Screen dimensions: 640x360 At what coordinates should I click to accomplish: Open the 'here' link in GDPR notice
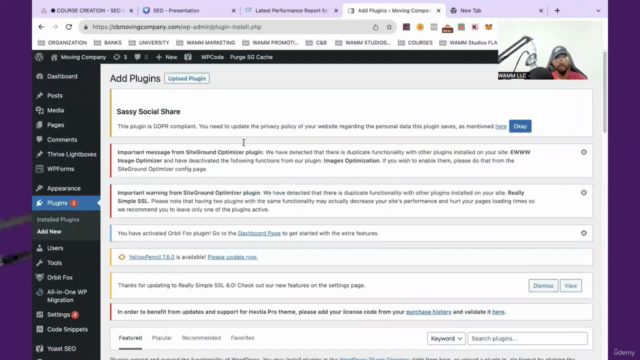click(501, 127)
